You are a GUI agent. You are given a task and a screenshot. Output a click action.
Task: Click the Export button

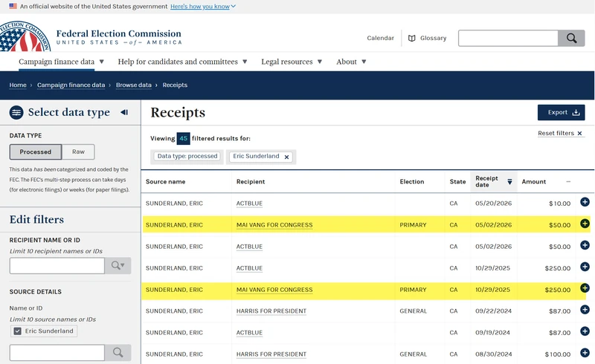pyautogui.click(x=561, y=113)
